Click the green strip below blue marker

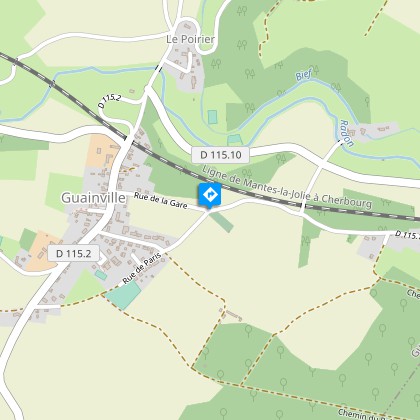pos(222,222)
